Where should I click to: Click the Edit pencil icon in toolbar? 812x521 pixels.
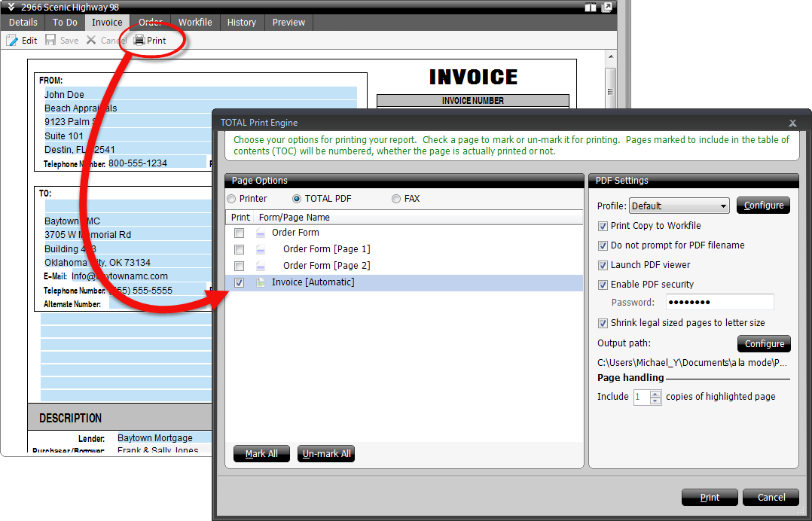pos(12,41)
